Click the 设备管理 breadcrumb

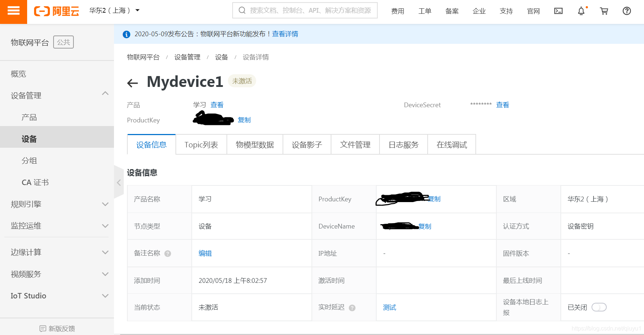[187, 57]
